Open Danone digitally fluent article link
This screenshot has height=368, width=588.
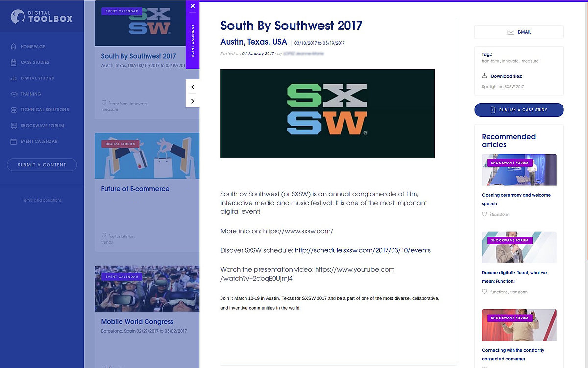pyautogui.click(x=514, y=277)
